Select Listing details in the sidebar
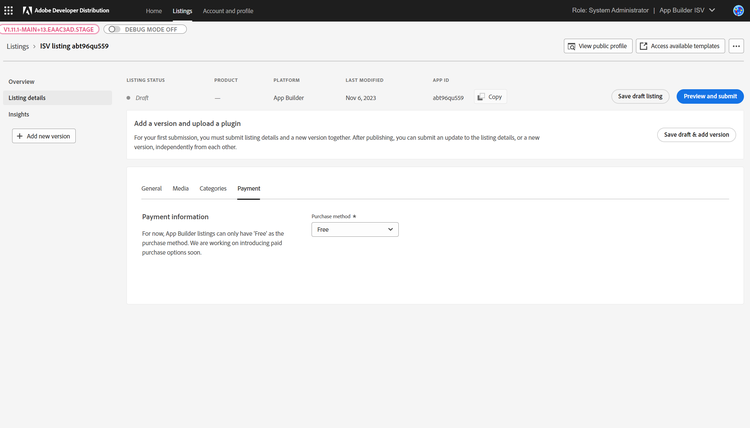Screen dimensions: 750x428 pos(57,98)
